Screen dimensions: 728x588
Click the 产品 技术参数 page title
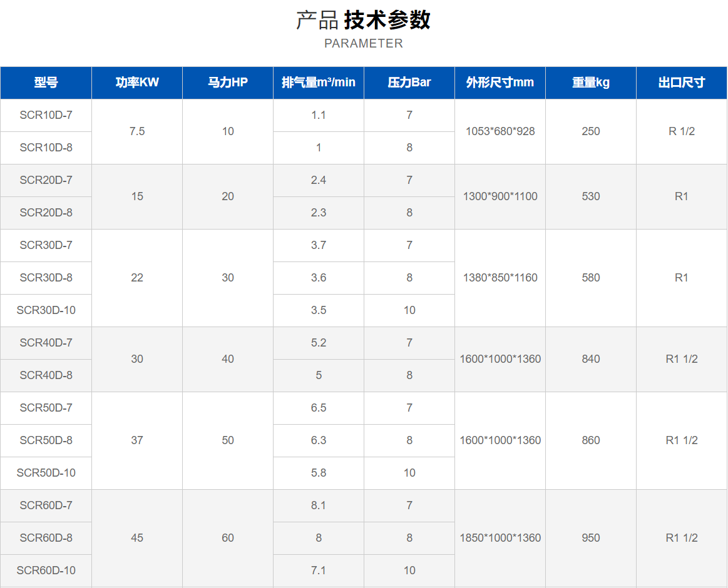tap(363, 20)
